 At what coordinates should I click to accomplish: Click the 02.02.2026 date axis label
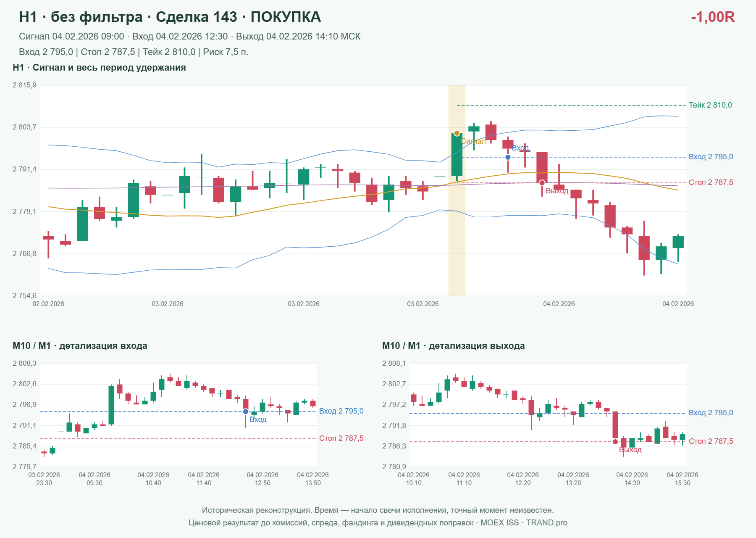pos(48,304)
